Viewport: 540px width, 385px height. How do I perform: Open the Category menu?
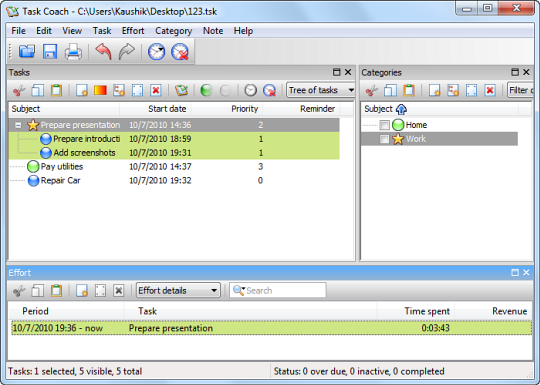tap(174, 31)
